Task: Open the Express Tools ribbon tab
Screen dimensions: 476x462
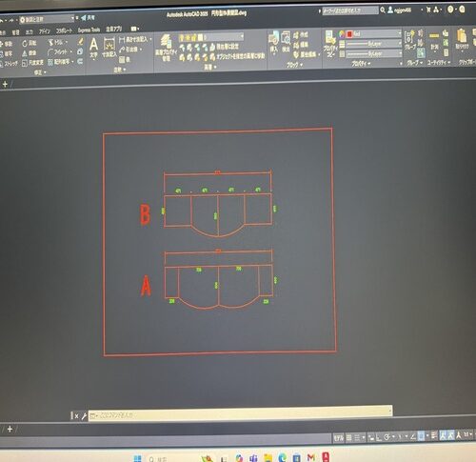Action: (89, 30)
